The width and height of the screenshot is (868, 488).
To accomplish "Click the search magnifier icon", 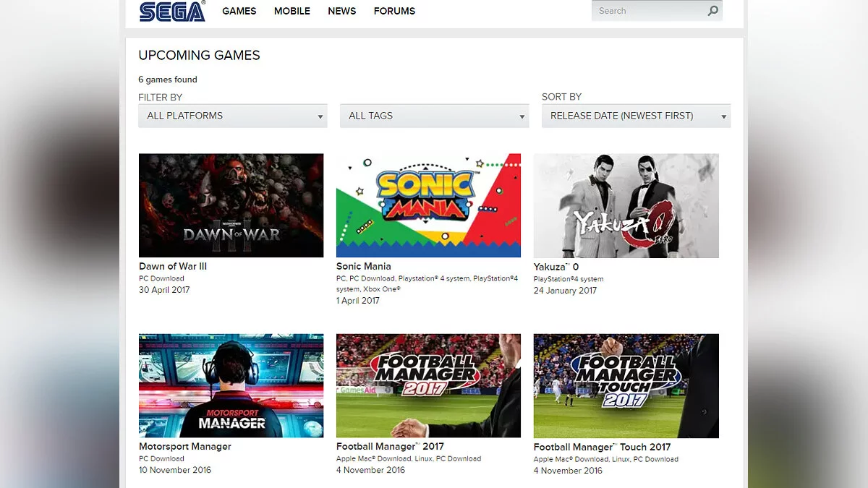I will pyautogui.click(x=712, y=11).
